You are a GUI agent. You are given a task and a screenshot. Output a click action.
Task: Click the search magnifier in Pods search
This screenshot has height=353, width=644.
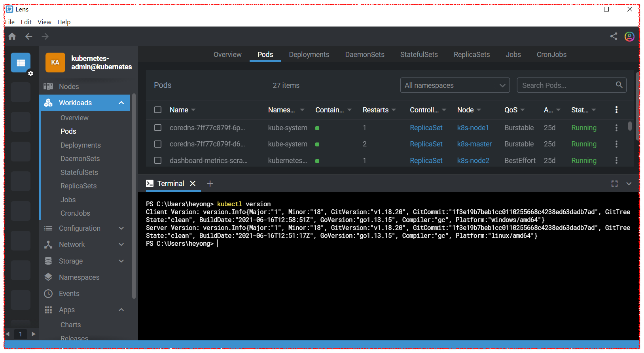point(619,85)
